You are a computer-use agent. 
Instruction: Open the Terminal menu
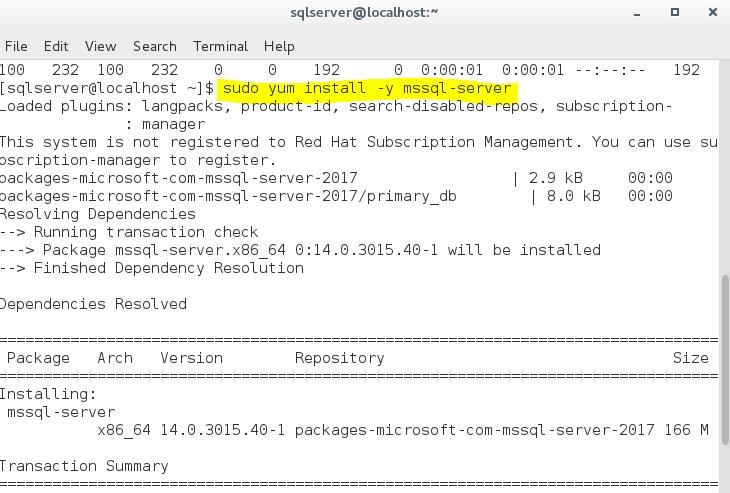[220, 46]
